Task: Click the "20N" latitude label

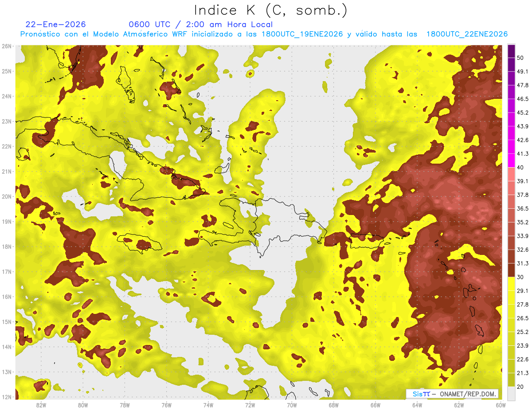Action: point(7,196)
